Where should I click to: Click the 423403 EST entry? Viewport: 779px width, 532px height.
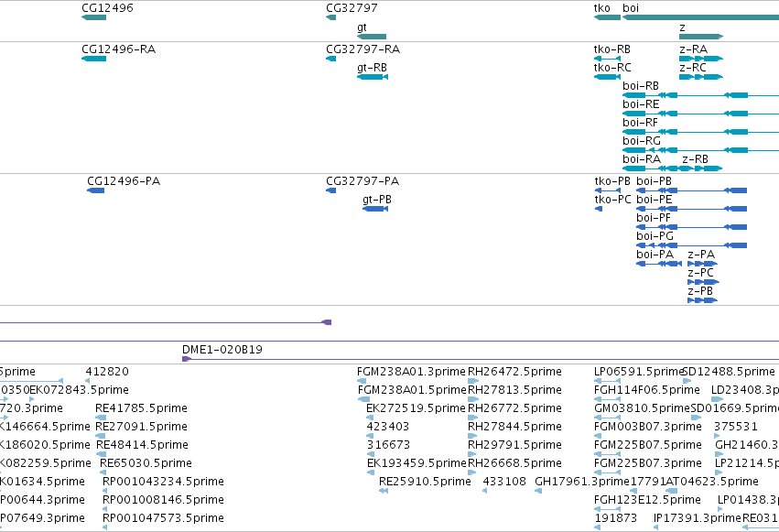point(370,436)
